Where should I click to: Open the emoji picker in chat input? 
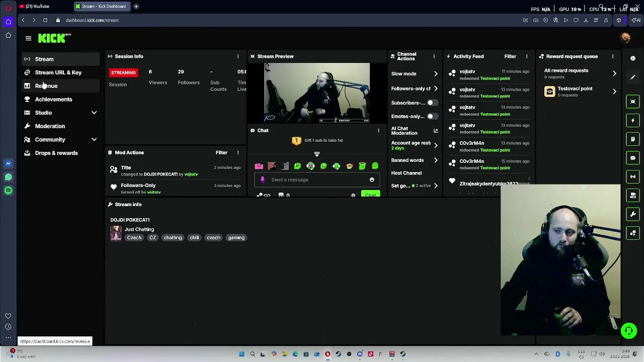372,179
